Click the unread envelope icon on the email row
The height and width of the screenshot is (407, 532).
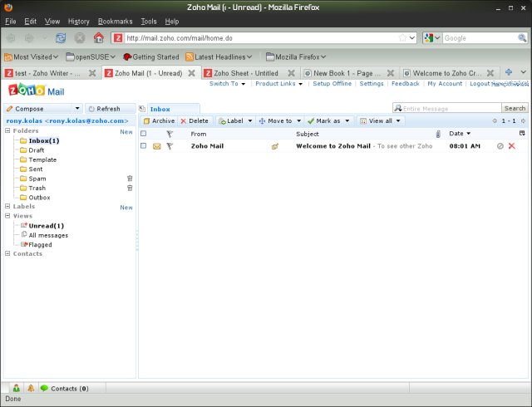156,146
